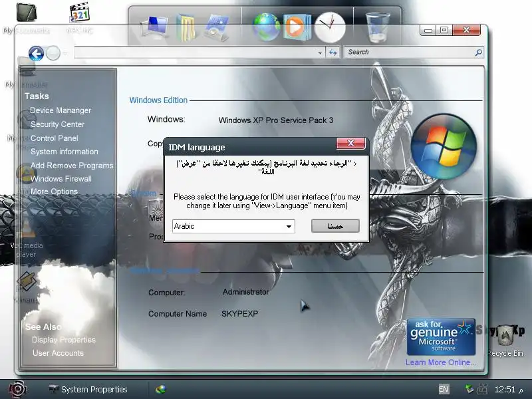
Task: Open the folders icon in the dock
Action: (x=186, y=27)
